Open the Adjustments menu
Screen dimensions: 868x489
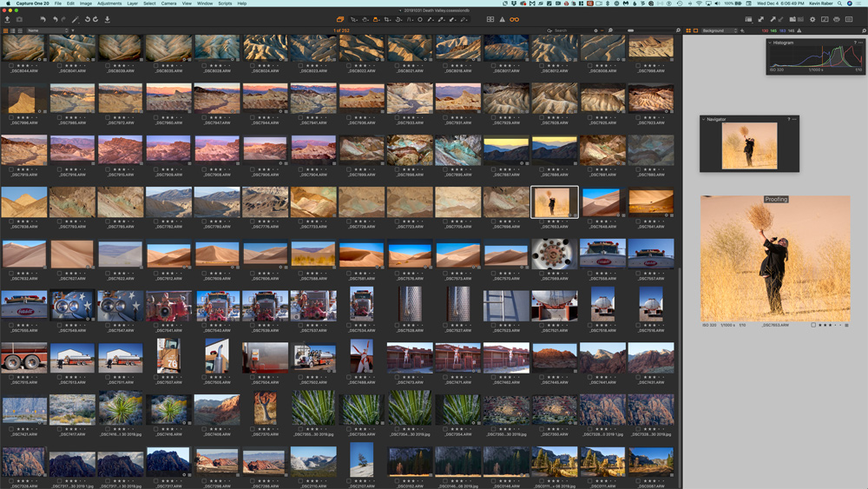[x=109, y=3]
